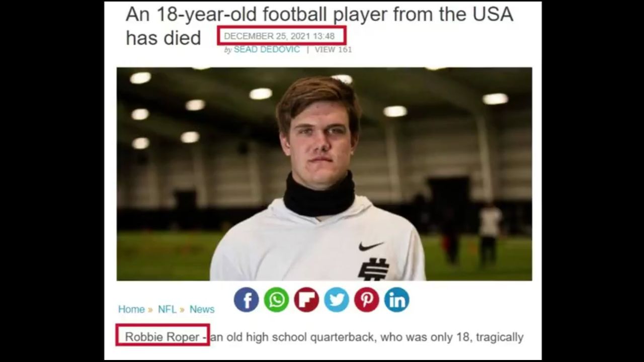
Task: Share the article via WhatsApp icon
Action: [276, 300]
